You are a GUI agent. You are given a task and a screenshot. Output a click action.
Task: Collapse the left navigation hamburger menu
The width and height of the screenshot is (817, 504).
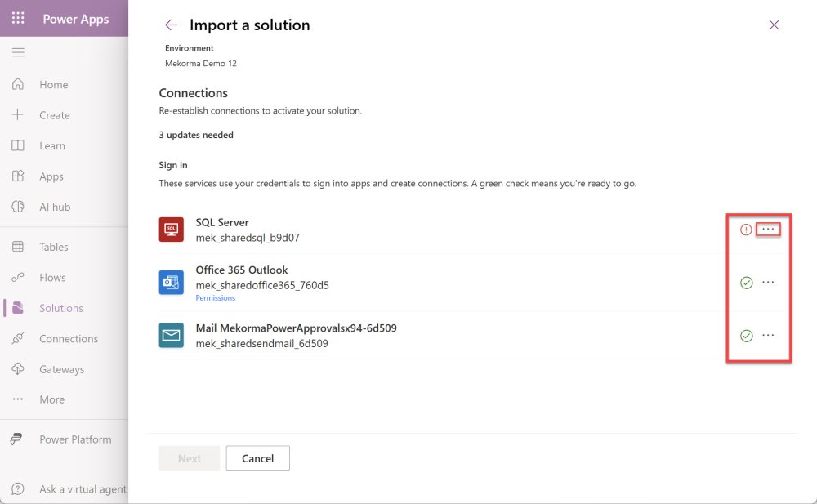[x=18, y=53]
